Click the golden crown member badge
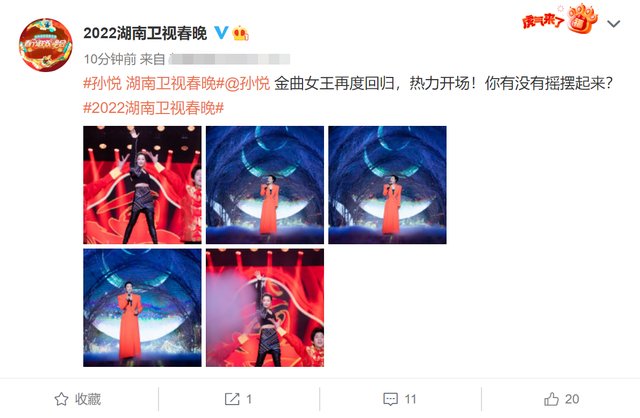 (240, 33)
